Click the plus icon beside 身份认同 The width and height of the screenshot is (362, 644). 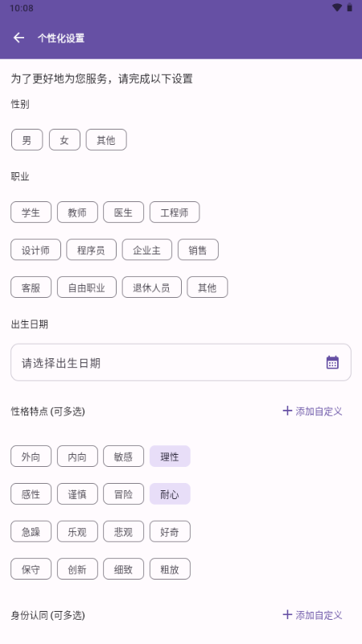287,615
